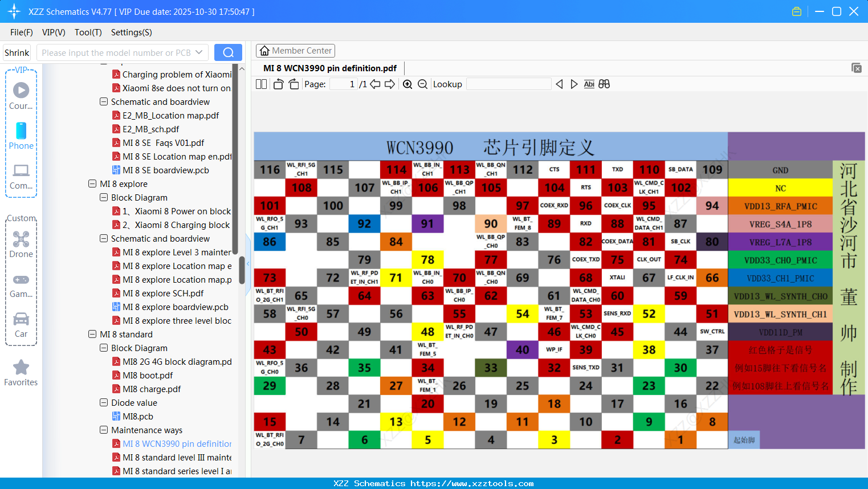Viewport: 868px width, 489px height.
Task: Collapse the Diode value folder
Action: click(104, 402)
